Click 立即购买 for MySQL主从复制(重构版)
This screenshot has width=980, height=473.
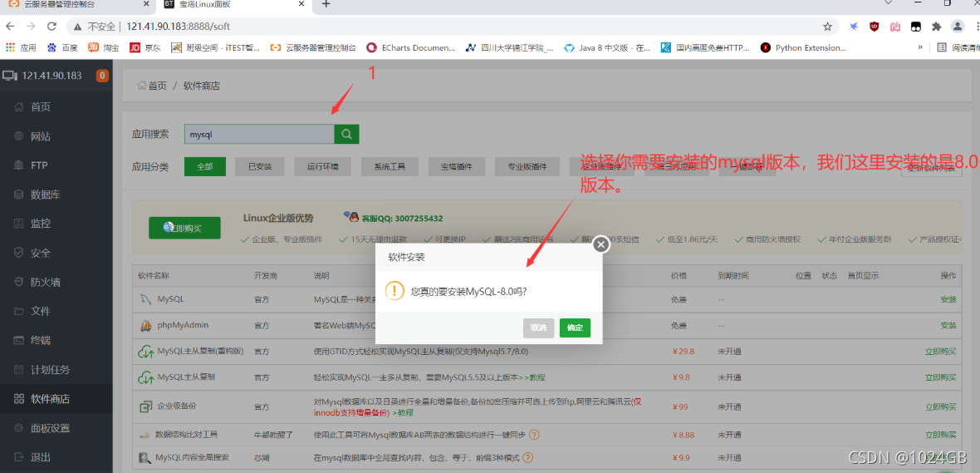[x=941, y=352]
